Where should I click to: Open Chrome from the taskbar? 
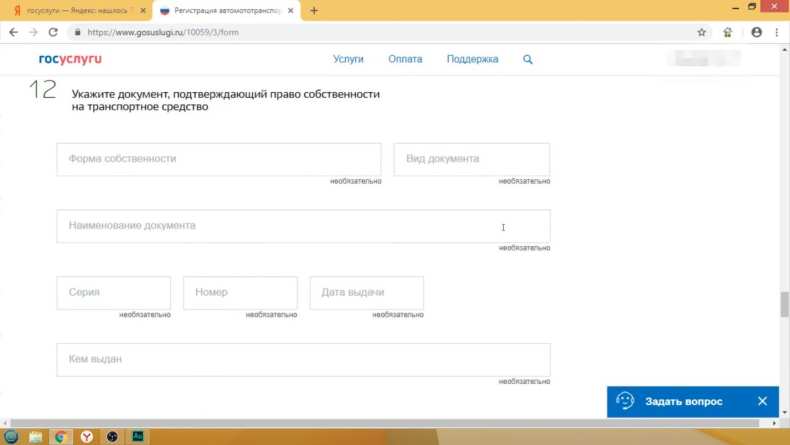[61, 436]
